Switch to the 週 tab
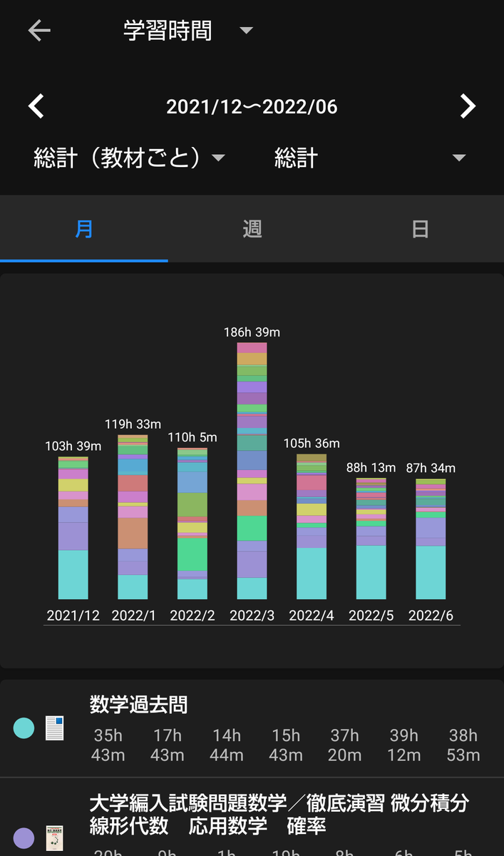Image resolution: width=504 pixels, height=856 pixels. [252, 229]
